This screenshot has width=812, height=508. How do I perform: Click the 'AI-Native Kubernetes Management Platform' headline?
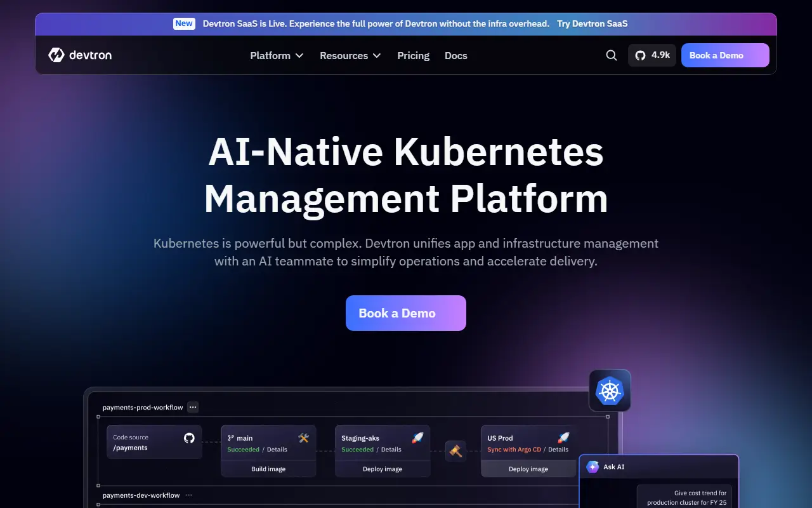[406, 175]
